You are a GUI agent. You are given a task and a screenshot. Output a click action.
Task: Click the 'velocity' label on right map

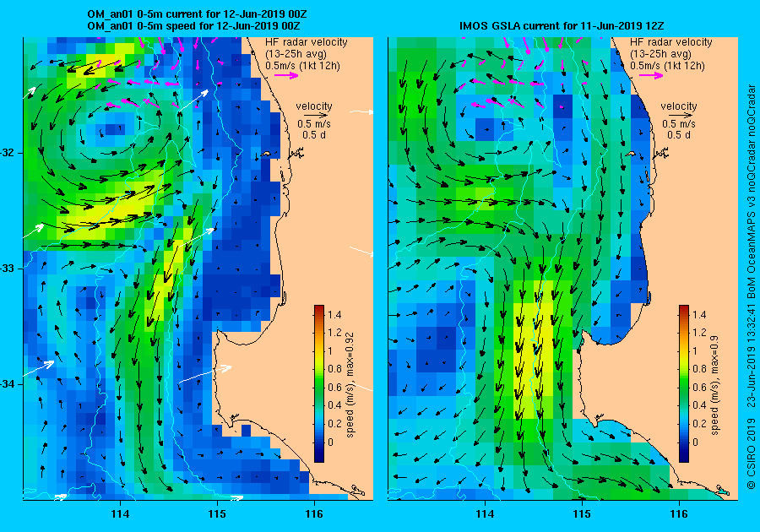click(679, 106)
